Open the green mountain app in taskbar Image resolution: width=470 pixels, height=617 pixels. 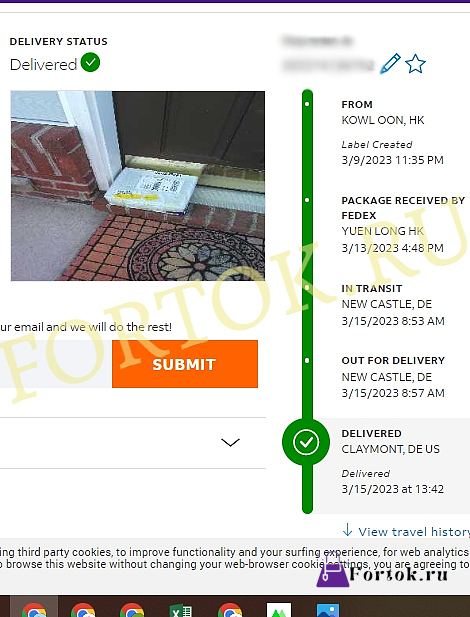coord(279,610)
